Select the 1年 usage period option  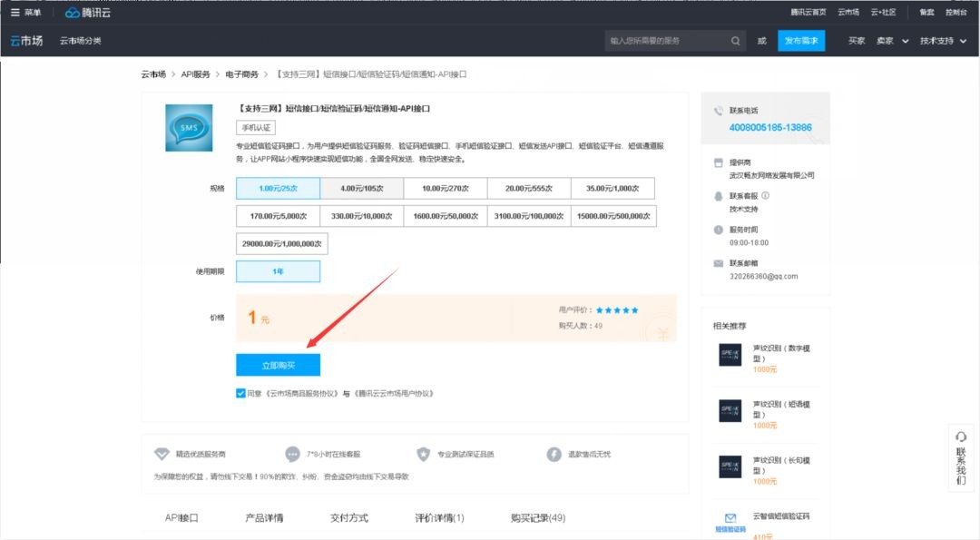click(x=279, y=271)
